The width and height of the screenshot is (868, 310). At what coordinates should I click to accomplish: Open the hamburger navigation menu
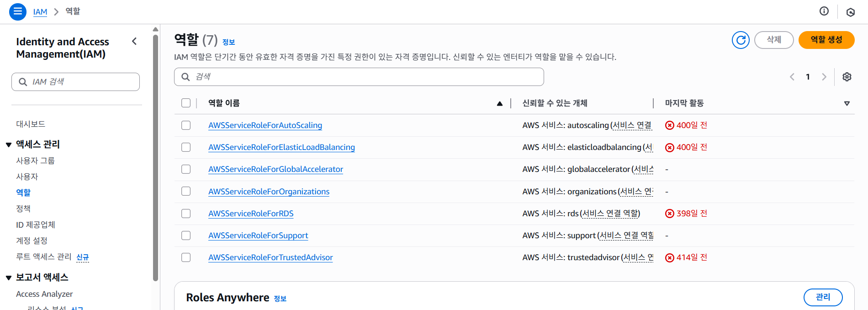(17, 11)
